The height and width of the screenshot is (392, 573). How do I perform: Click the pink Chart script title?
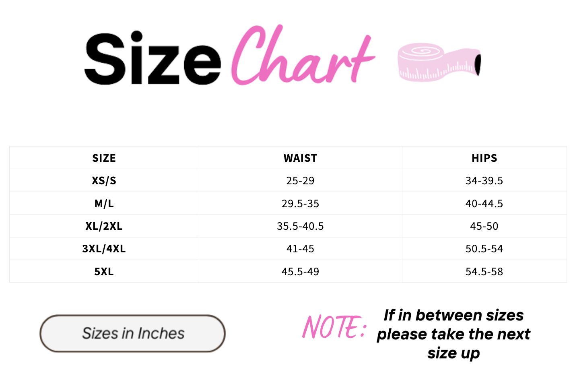tap(302, 56)
